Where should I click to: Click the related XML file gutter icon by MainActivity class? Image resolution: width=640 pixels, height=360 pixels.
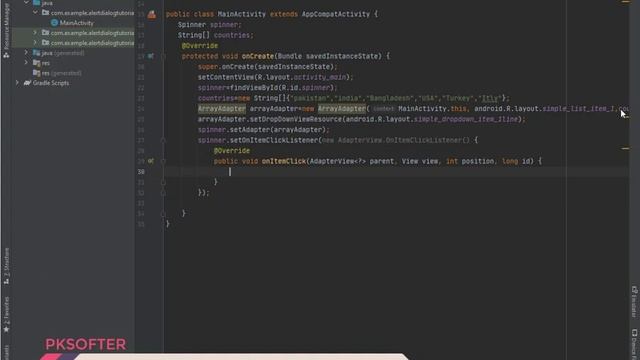[x=152, y=15]
